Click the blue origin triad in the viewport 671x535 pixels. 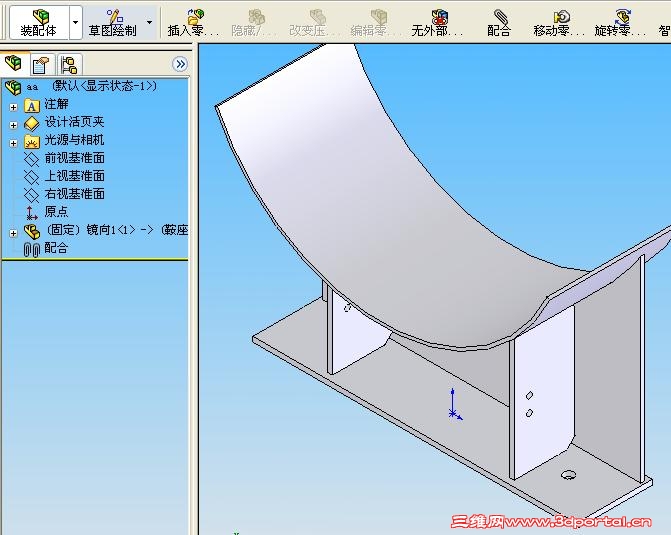click(454, 404)
